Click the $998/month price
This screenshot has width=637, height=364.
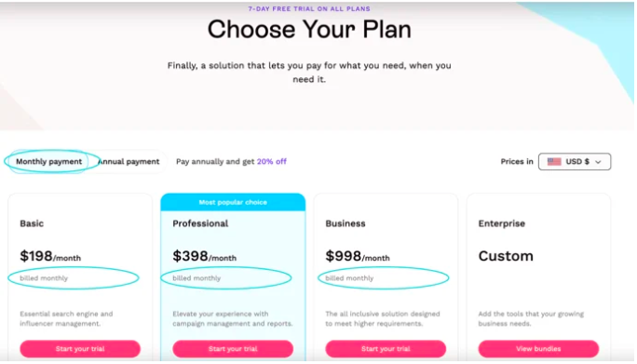(x=358, y=256)
